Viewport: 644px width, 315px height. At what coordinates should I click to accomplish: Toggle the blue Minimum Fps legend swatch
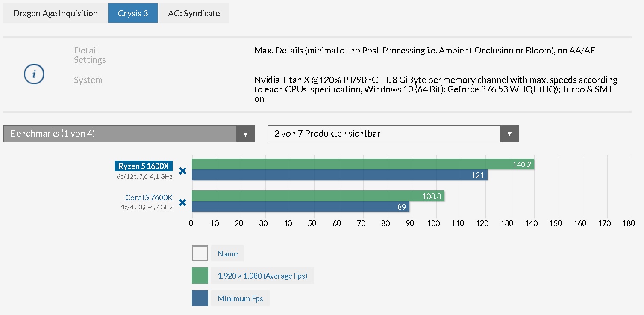pyautogui.click(x=200, y=298)
